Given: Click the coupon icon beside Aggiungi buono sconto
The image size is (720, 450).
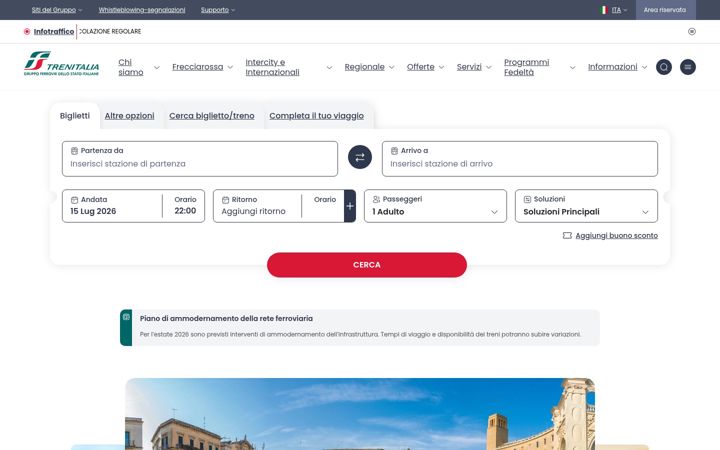Looking at the screenshot, I should pyautogui.click(x=567, y=235).
